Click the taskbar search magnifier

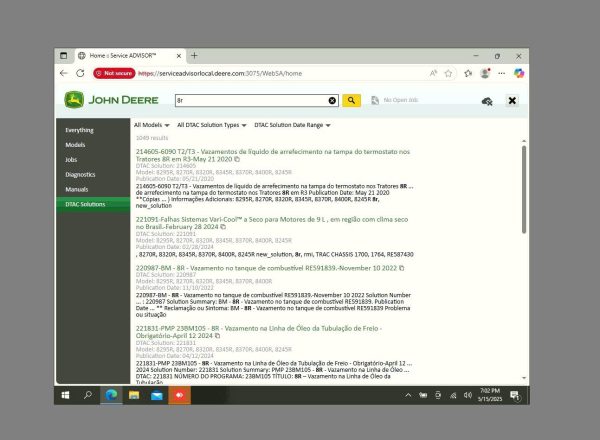coord(88,395)
